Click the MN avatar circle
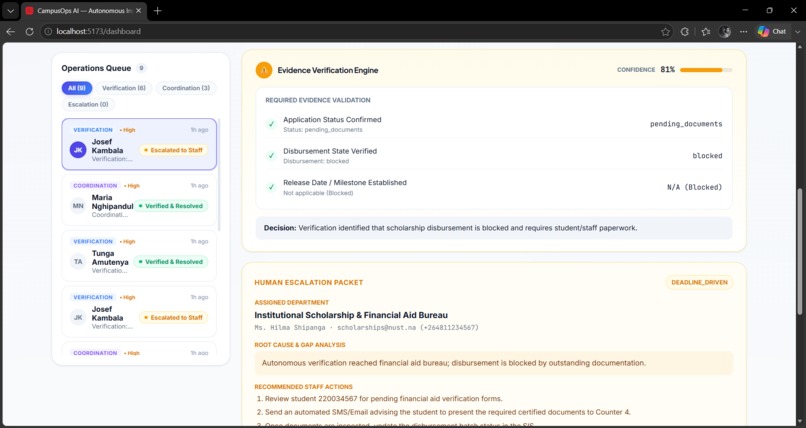Image resolution: width=806 pixels, height=428 pixels. tap(78, 206)
